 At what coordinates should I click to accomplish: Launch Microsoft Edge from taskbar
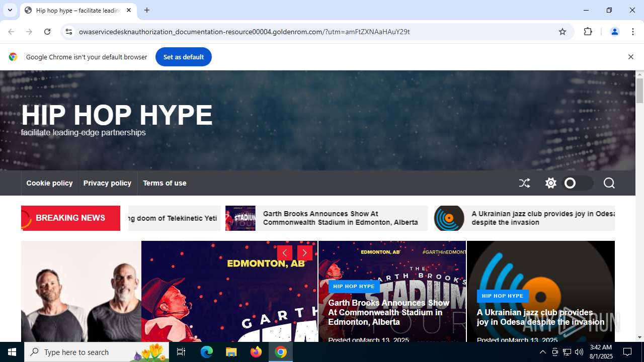207,352
